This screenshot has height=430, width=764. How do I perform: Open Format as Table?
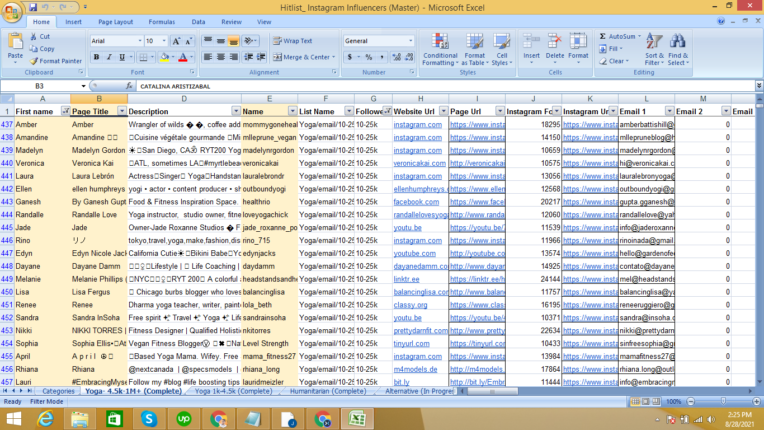(x=475, y=49)
